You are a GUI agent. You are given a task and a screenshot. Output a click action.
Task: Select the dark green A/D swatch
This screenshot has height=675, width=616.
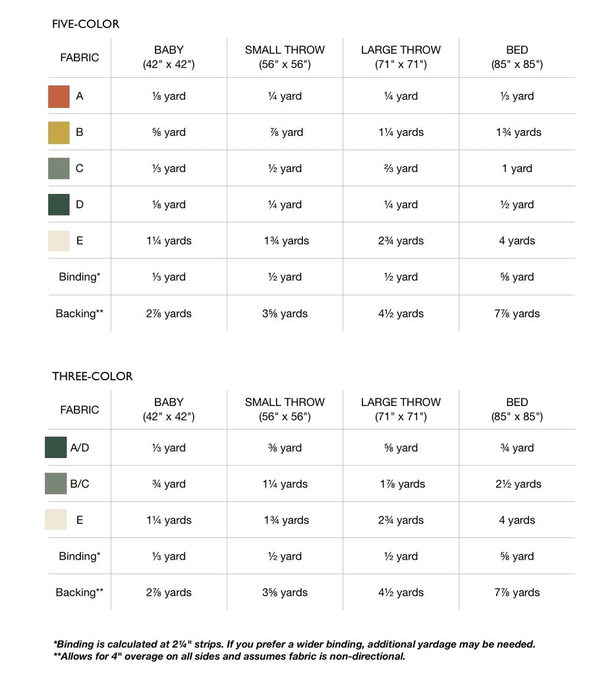pos(56,448)
